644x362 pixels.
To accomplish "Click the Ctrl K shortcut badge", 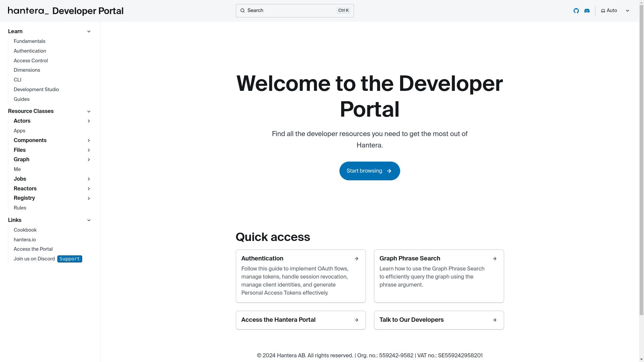I will click(343, 11).
